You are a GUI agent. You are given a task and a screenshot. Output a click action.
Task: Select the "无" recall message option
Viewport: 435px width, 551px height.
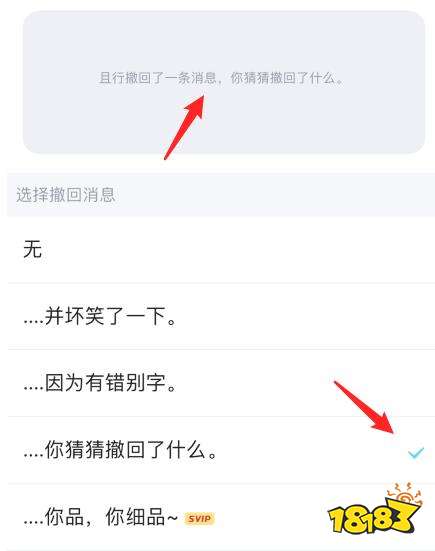(x=221, y=250)
